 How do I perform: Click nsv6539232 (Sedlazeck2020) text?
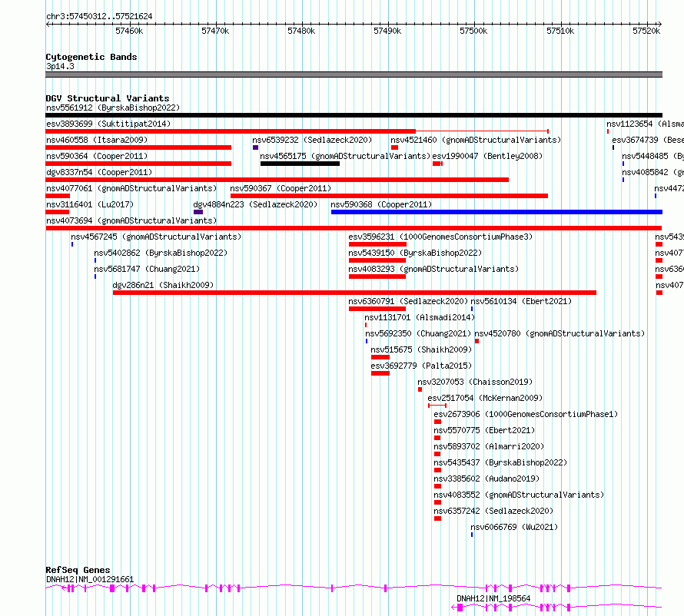312,140
